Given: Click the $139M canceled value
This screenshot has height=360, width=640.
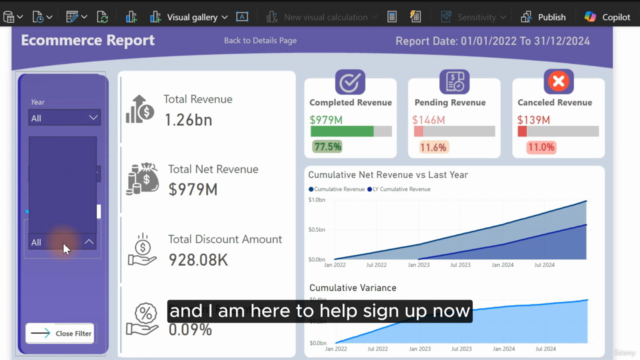Looking at the screenshot, I should point(533,120).
